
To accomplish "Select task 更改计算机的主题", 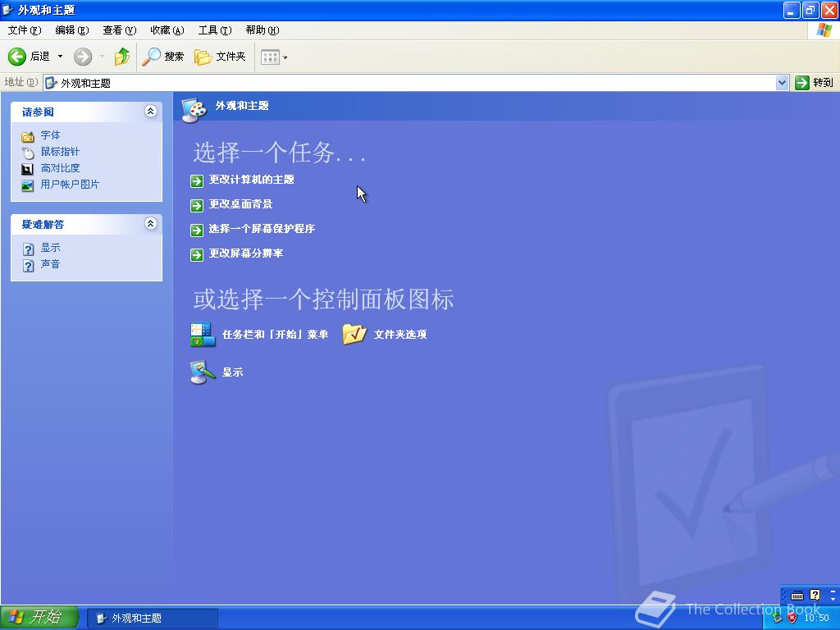I will pyautogui.click(x=251, y=180).
